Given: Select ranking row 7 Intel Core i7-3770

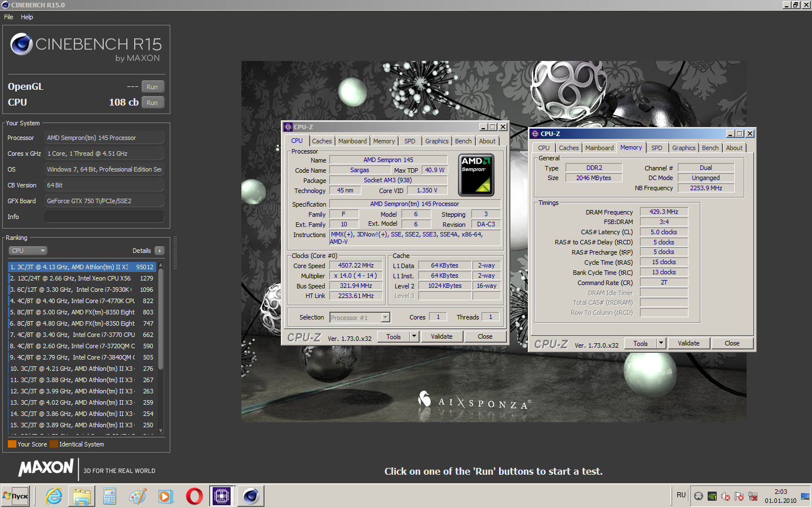Looking at the screenshot, I should (82, 335).
